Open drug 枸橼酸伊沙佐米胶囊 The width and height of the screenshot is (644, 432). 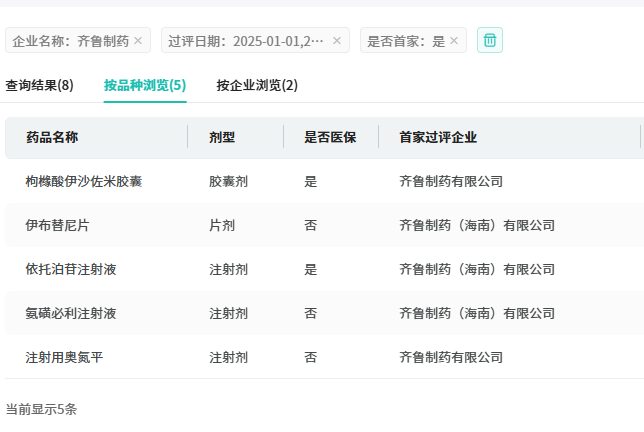point(84,181)
